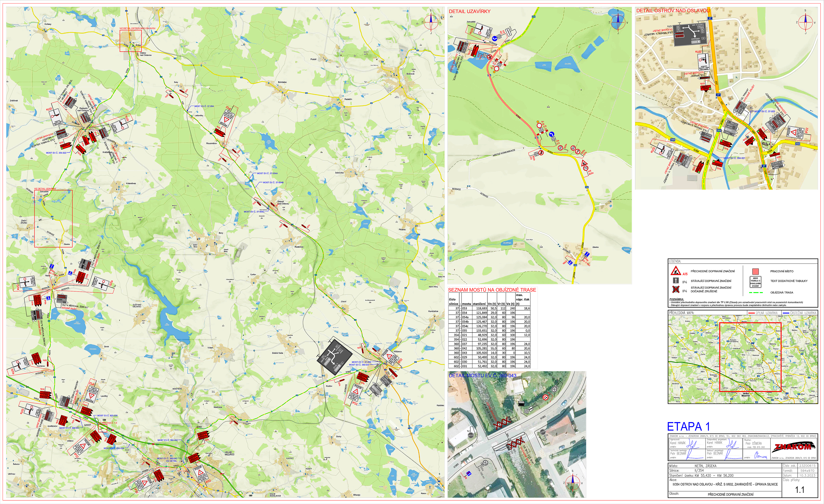Click the compass rose on the main map
Image resolution: width=824 pixels, height=504 pixels.
(x=431, y=22)
